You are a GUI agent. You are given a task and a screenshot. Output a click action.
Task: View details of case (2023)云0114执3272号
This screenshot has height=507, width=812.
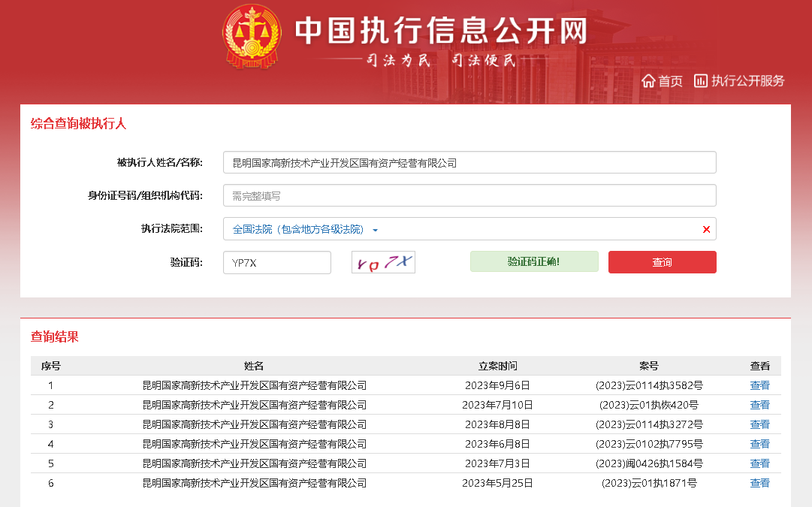click(x=759, y=424)
